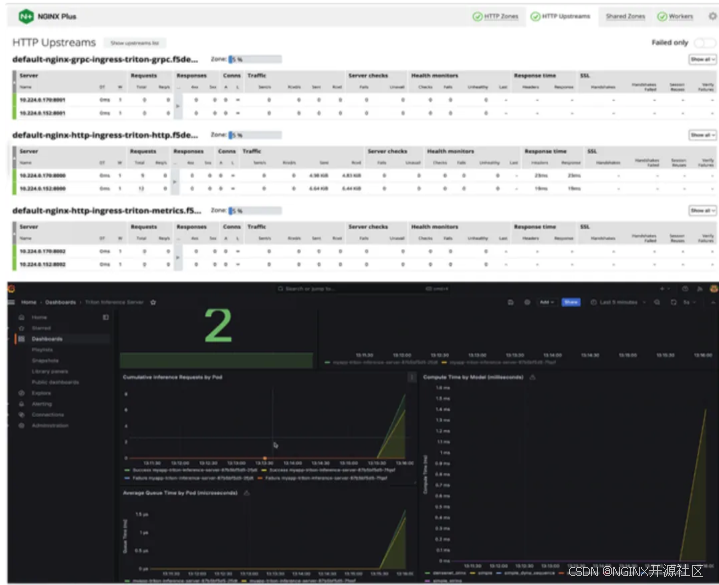The height and width of the screenshot is (585, 719).
Task: Click Home in the Grafana breadcrumb
Action: 28,302
